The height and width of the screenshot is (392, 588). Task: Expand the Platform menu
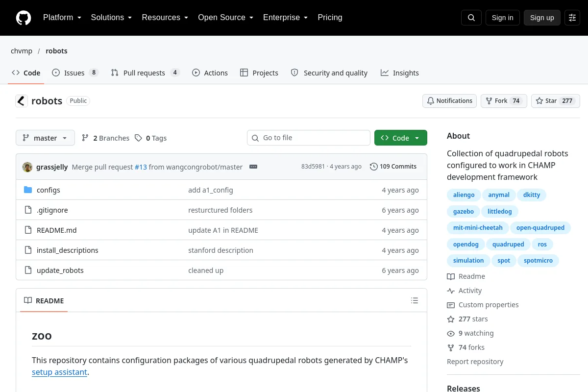pos(62,18)
